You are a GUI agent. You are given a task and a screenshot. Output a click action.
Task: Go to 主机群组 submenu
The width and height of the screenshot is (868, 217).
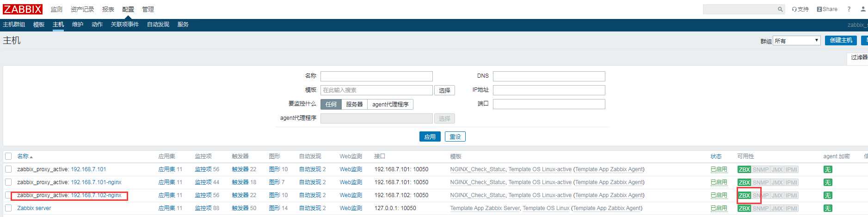[x=14, y=25]
